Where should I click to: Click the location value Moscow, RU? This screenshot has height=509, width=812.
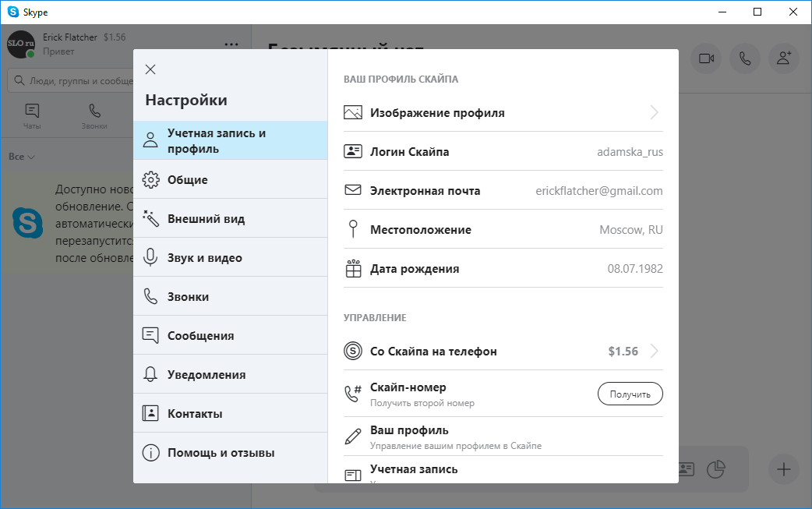tap(630, 229)
